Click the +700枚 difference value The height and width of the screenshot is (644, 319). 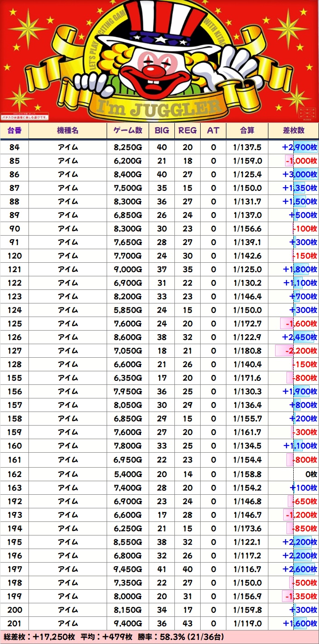[x=303, y=297]
